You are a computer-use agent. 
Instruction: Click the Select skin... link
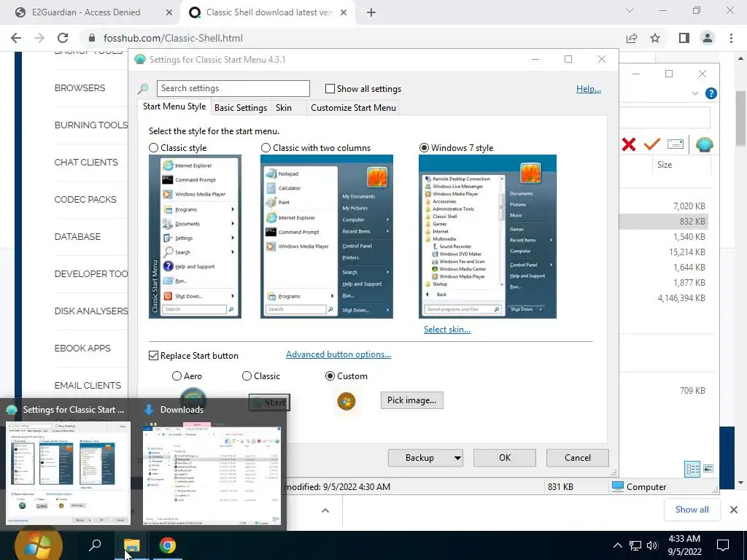(x=447, y=330)
